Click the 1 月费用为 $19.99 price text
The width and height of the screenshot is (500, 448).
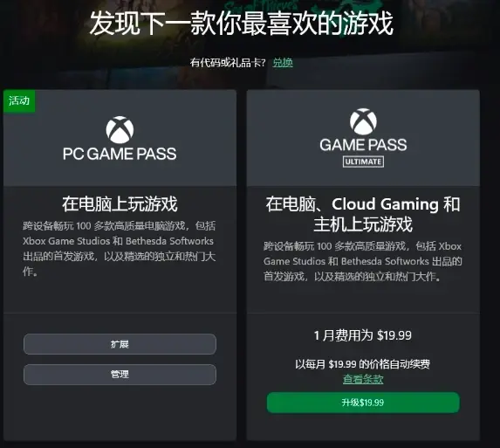tap(363, 335)
